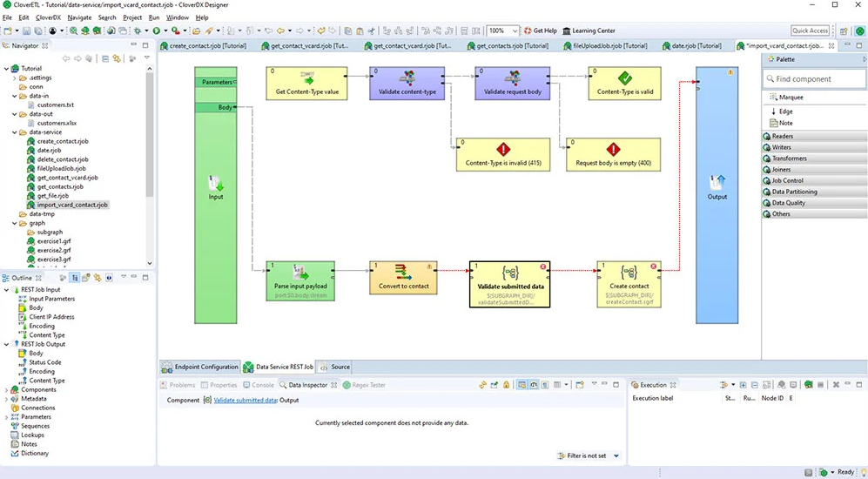Open the Endpoint Configuration tab
Viewport: 868px width, 479px height.
(x=200, y=367)
